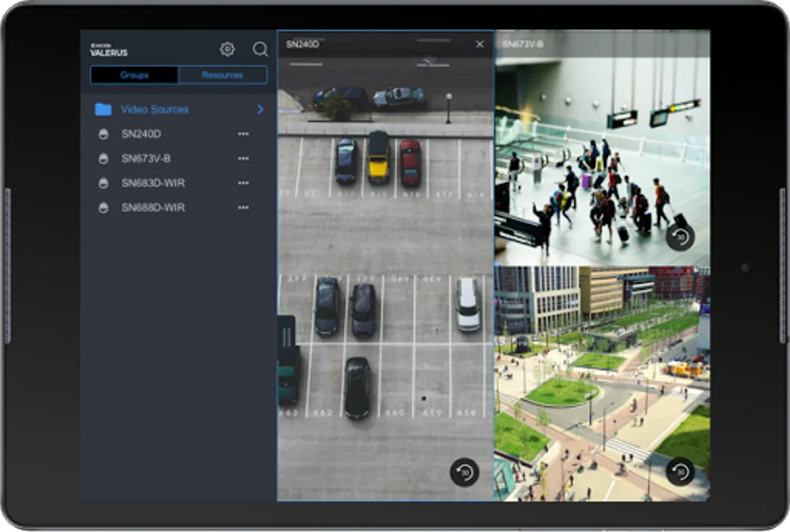
Task: Select SN240D in the source list
Action: pyautogui.click(x=141, y=134)
